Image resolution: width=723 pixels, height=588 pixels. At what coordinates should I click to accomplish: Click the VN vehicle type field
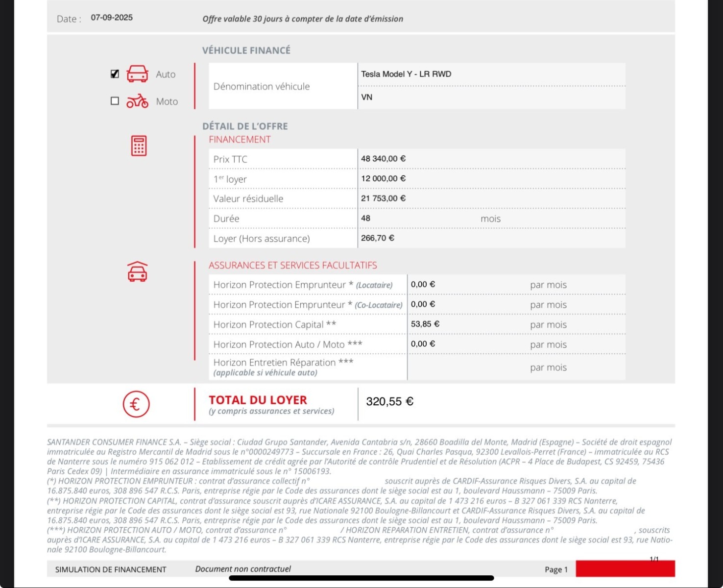tap(492, 98)
